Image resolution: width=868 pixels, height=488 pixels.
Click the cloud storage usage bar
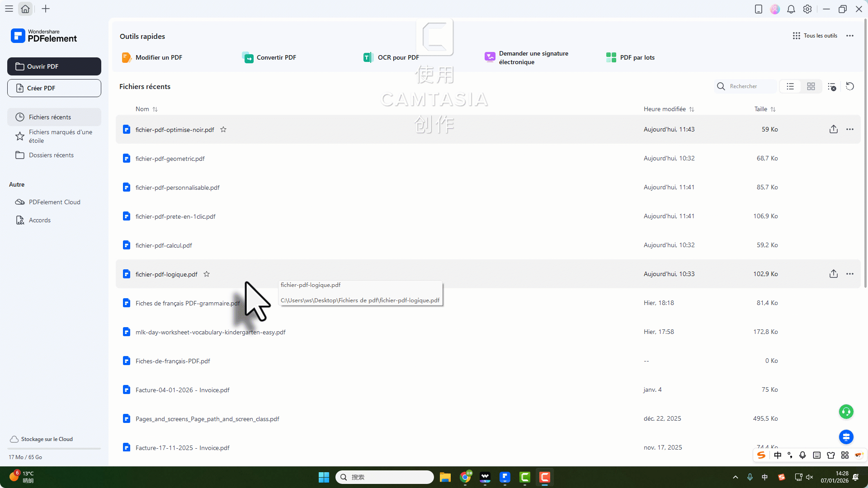54,448
